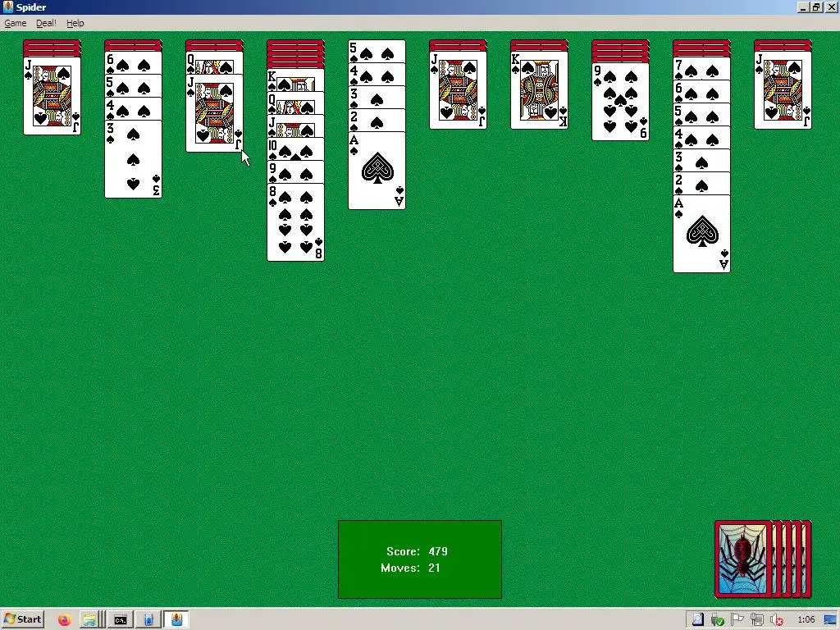Select the Jack of spades in the first column
840x630 pixels.
(x=52, y=96)
